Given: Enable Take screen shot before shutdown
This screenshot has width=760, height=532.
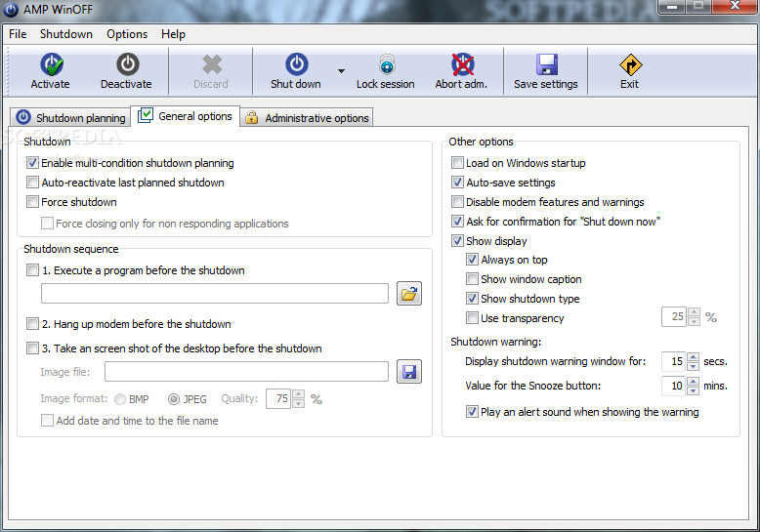Looking at the screenshot, I should point(32,348).
